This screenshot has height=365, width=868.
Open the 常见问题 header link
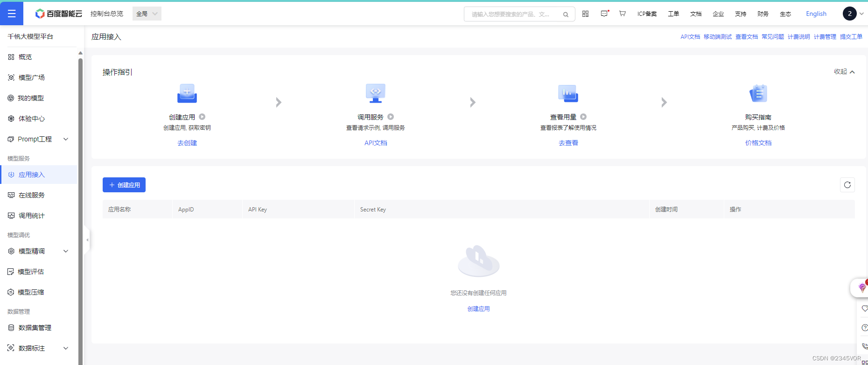773,37
